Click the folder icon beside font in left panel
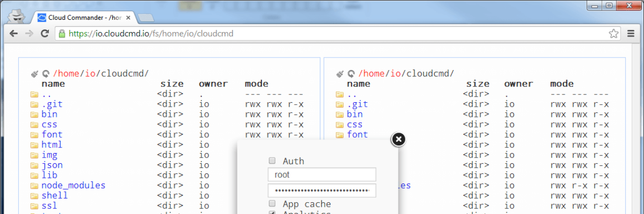The width and height of the screenshot is (644, 214). tap(34, 135)
